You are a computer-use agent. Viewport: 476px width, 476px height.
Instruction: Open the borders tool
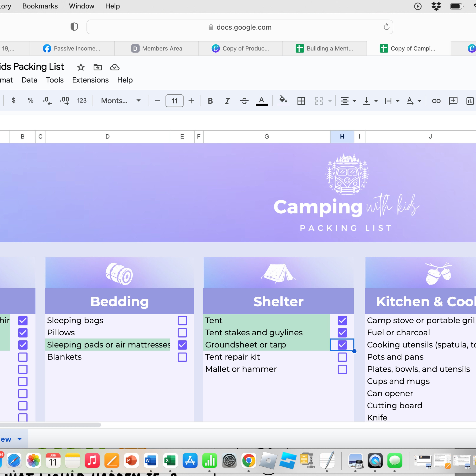click(x=301, y=101)
